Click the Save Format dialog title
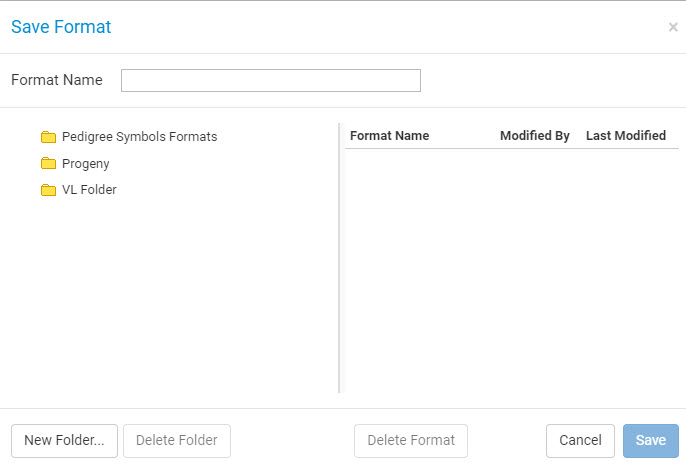 pos(61,27)
